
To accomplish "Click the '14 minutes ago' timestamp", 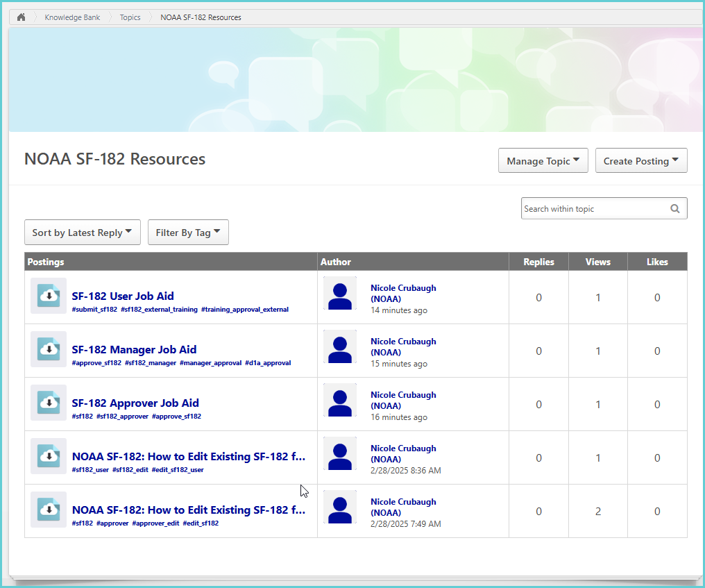I will click(x=399, y=310).
